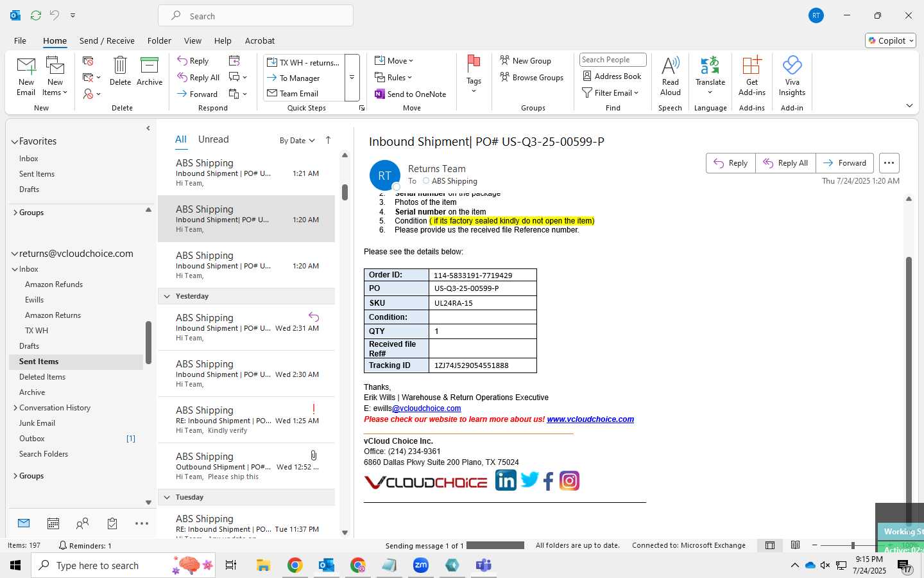The width and height of the screenshot is (924, 578).
Task: Click Reply All in reading pane
Action: pos(785,163)
